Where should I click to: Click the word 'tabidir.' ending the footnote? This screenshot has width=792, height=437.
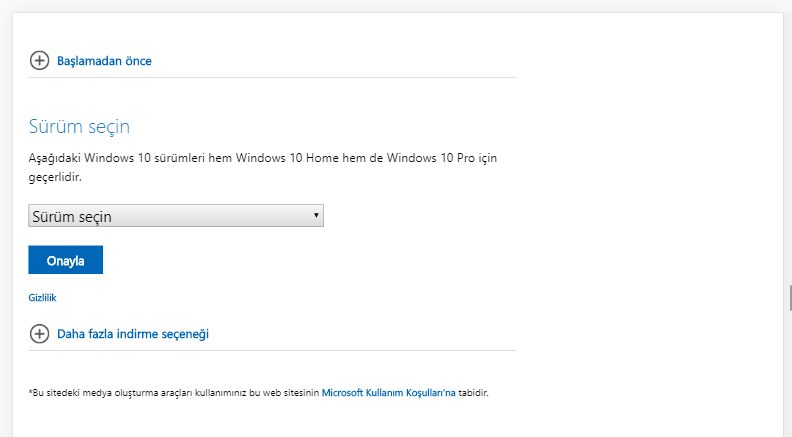point(473,393)
